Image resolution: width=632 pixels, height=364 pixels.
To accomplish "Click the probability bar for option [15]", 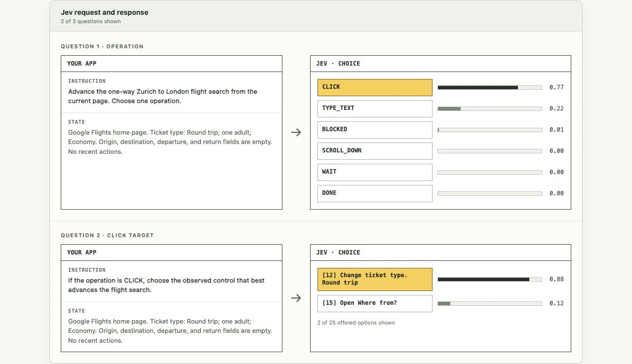I will [x=490, y=303].
